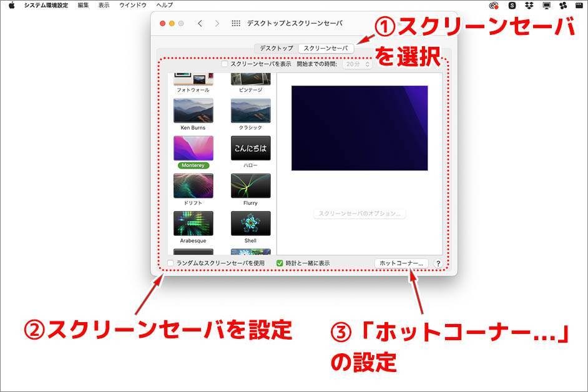Click the forward chevron arrow
Screen dimensions: 588x392
pyautogui.click(x=217, y=23)
